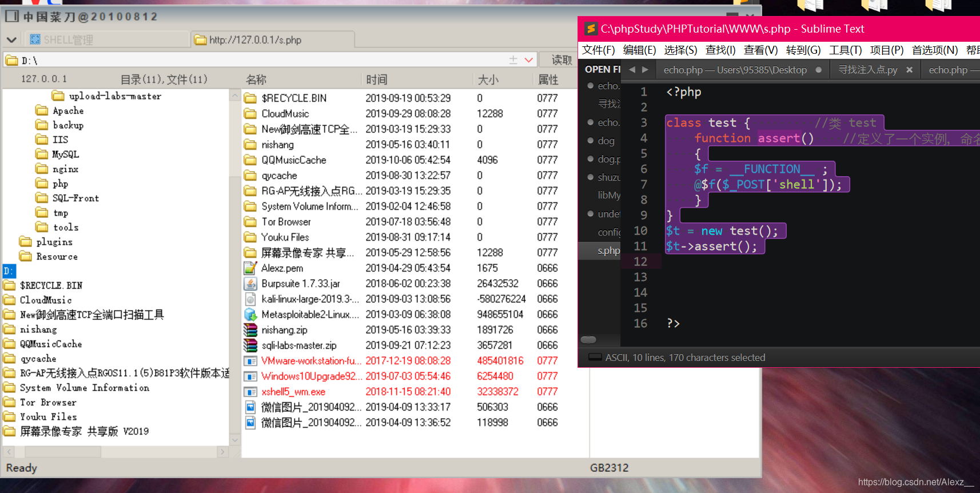
Task: Select the Alexz.pem file icon
Action: pos(250,268)
